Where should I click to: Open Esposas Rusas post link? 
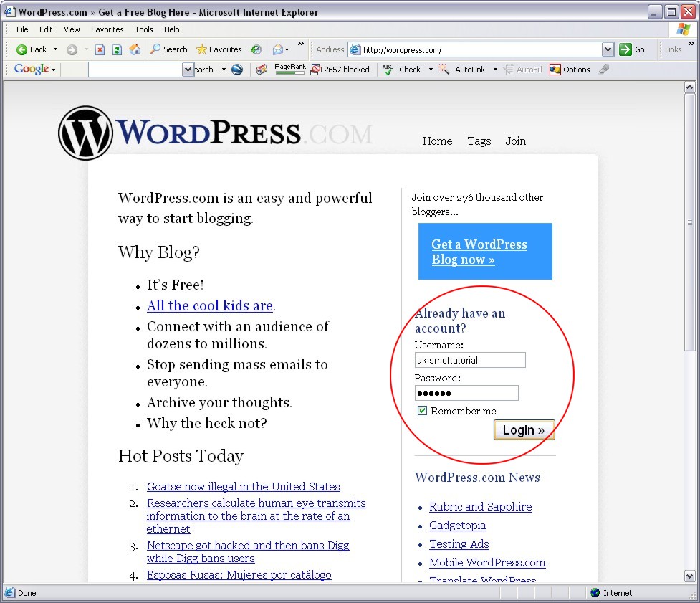click(239, 575)
